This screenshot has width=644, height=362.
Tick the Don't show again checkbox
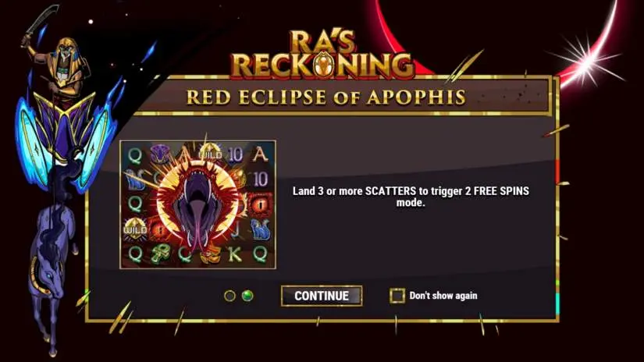[x=397, y=296]
